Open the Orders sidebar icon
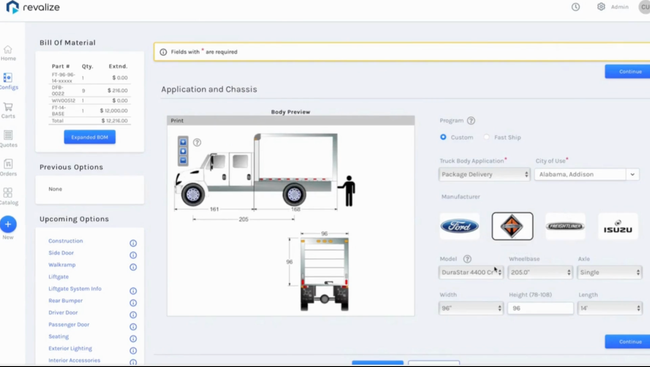The width and height of the screenshot is (650, 367). (8, 164)
